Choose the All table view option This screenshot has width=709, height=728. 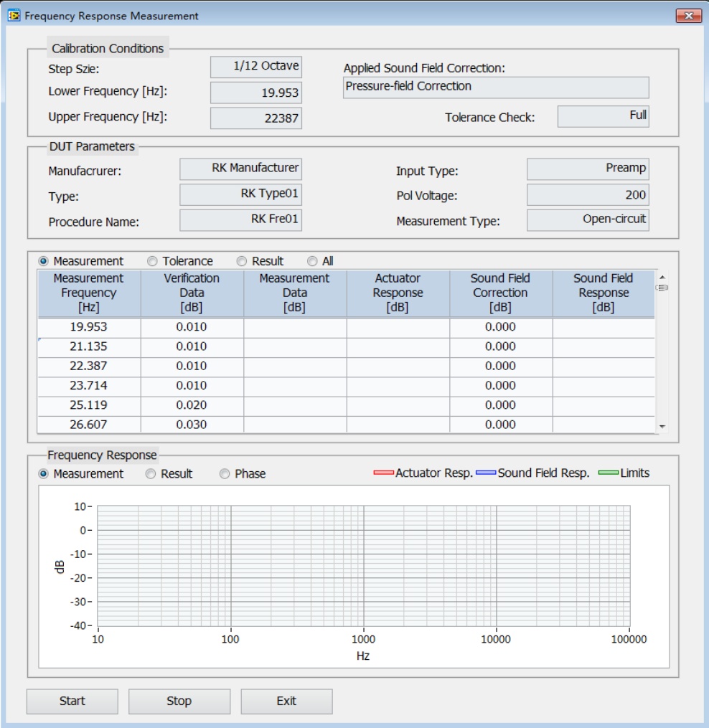[x=312, y=262]
